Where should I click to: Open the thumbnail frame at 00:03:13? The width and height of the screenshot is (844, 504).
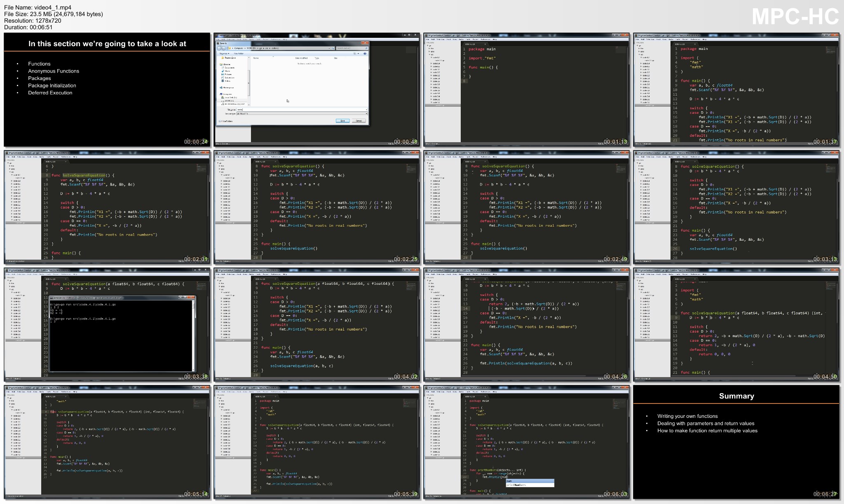pyautogui.click(x=736, y=207)
